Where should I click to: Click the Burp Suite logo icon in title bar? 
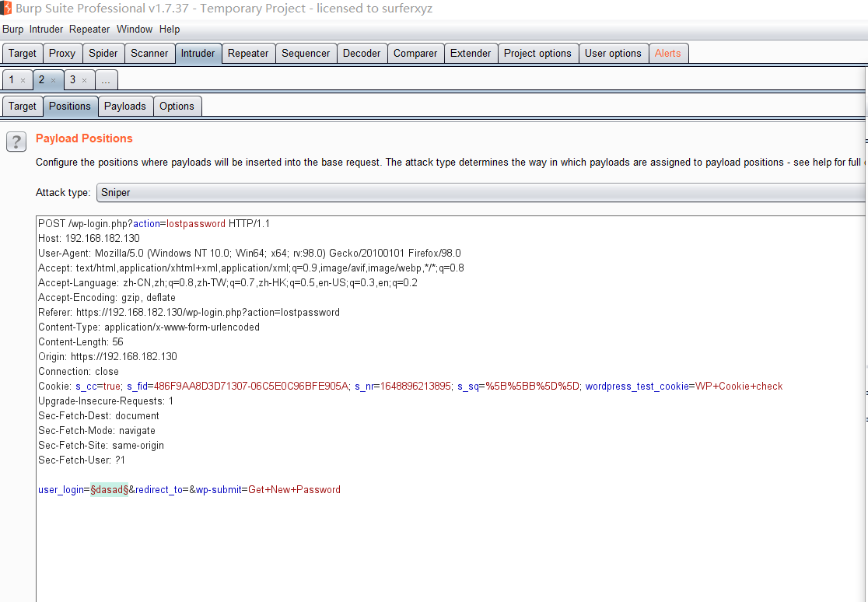[x=6, y=8]
